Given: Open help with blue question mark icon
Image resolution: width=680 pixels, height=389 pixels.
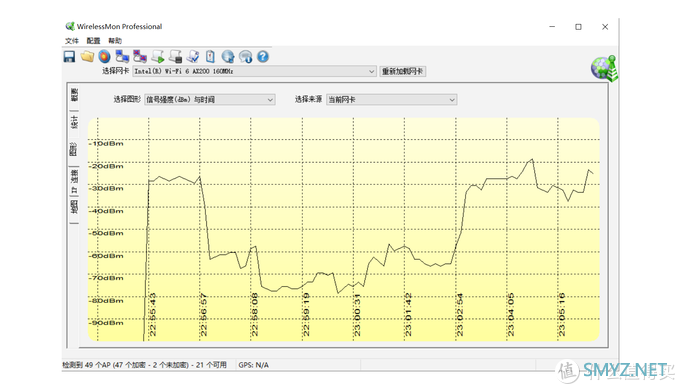Looking at the screenshot, I should click(263, 57).
